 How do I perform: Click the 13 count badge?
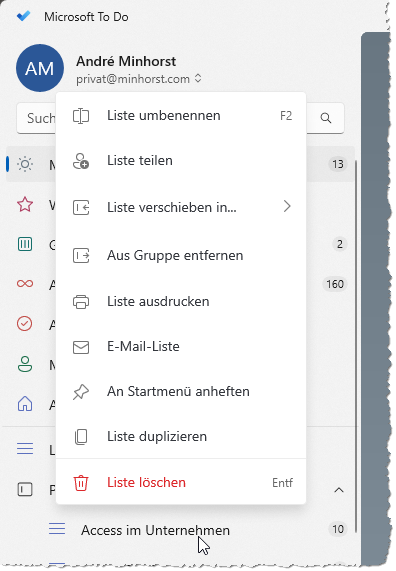(338, 164)
